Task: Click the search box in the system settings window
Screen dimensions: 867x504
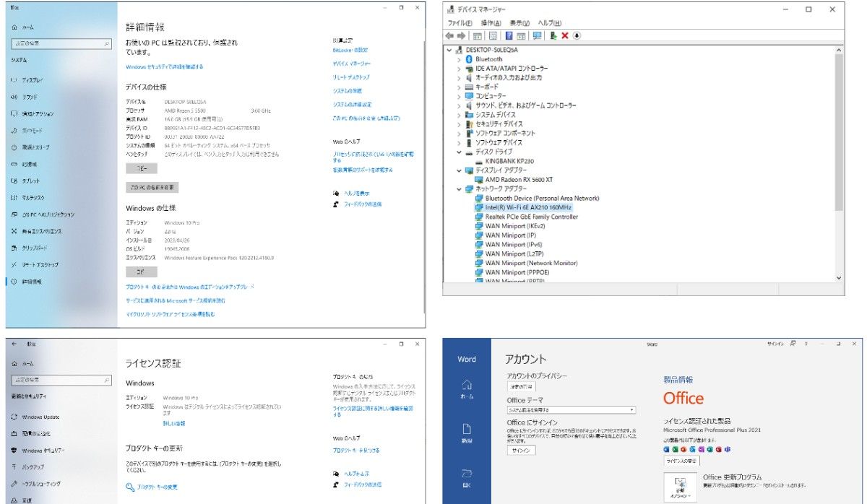Action: pyautogui.click(x=61, y=43)
